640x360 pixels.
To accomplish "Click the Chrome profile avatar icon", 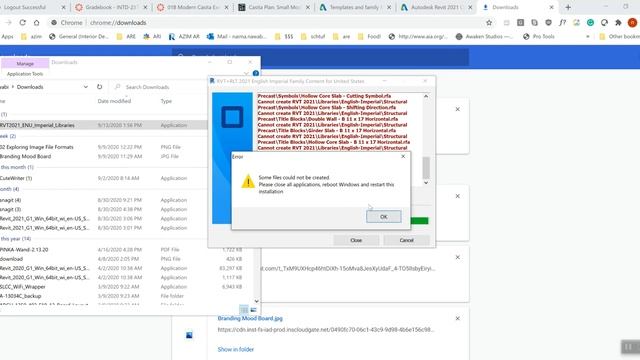I will click(632, 23).
